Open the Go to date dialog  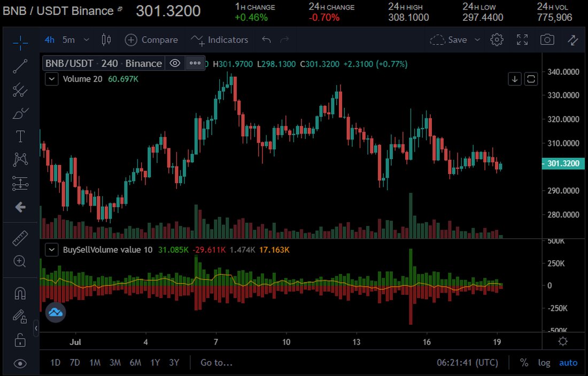click(216, 363)
